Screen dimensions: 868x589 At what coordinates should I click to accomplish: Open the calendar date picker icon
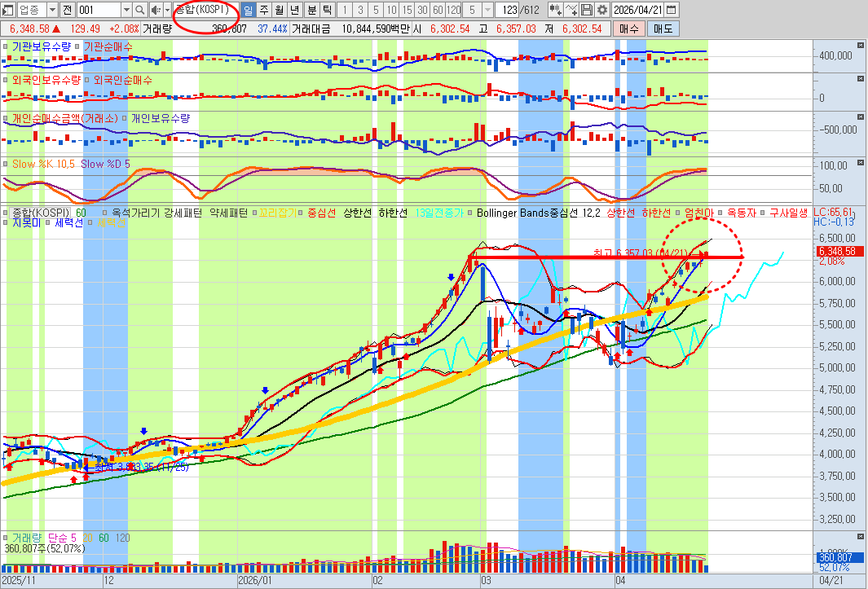671,10
